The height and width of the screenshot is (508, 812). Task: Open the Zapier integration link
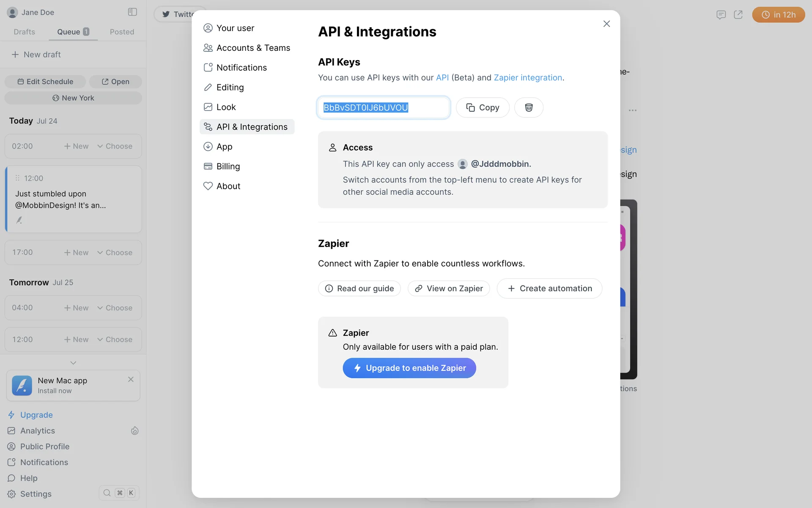[528, 77]
